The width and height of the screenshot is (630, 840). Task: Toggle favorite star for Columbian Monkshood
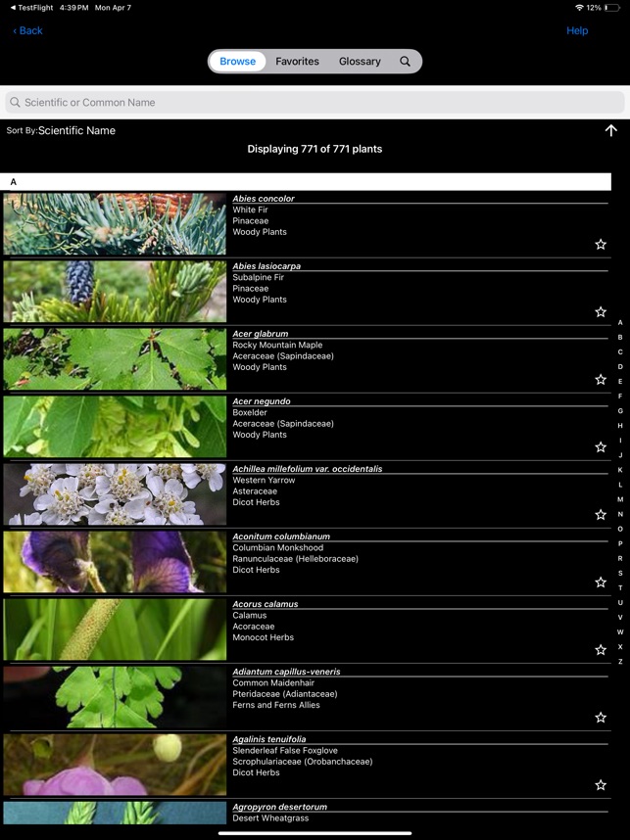[x=601, y=582]
